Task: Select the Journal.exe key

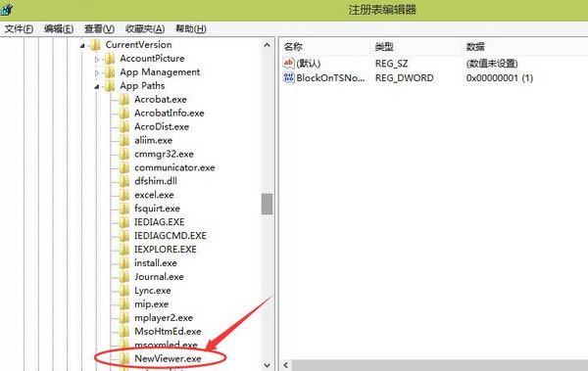Action: click(159, 277)
